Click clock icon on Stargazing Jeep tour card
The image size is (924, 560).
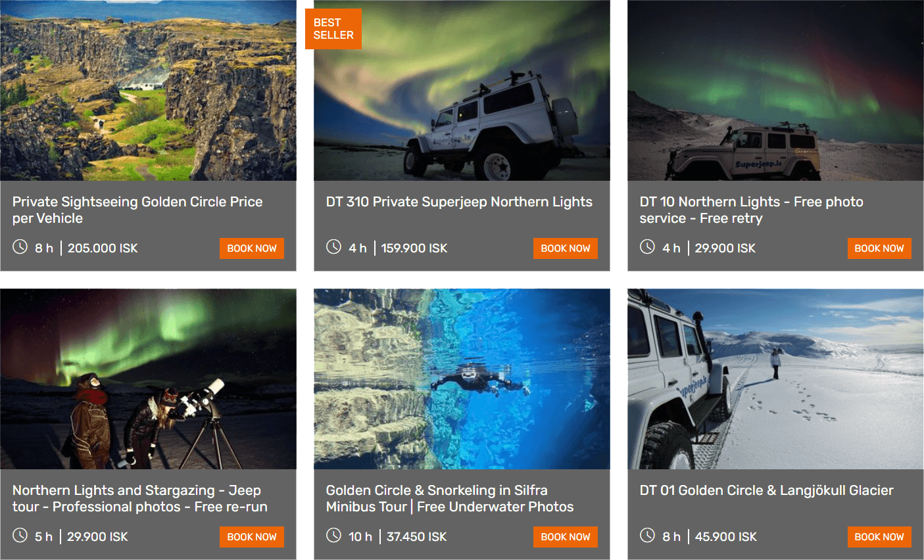pyautogui.click(x=20, y=536)
